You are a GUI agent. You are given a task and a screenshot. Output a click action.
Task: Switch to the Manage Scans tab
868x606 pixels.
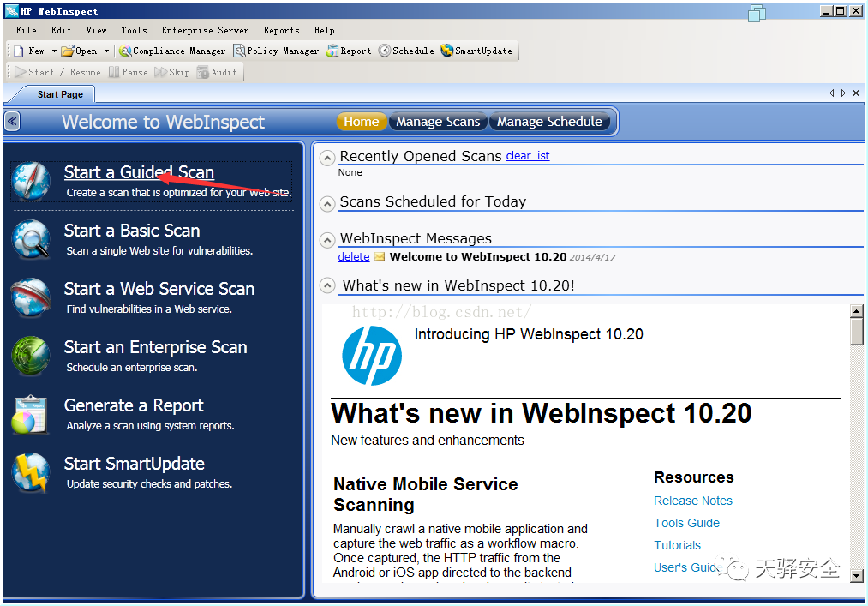[x=438, y=122]
